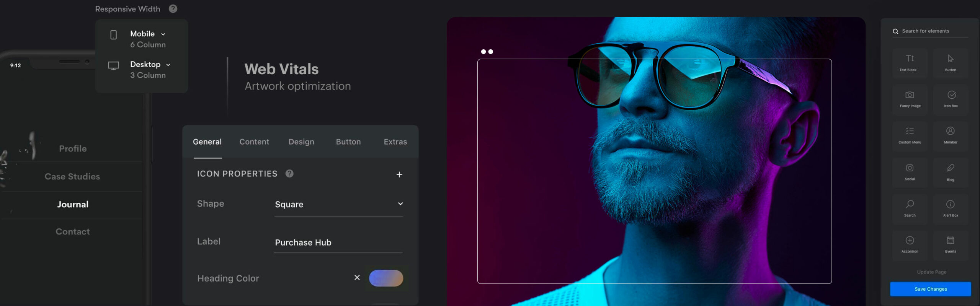Add the Text Block element
The width and height of the screenshot is (980, 306).
tap(910, 63)
